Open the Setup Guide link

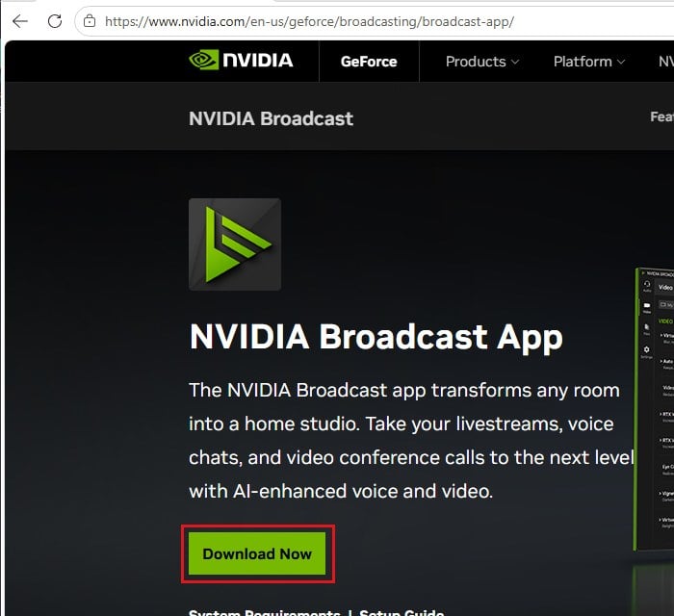[402, 612]
